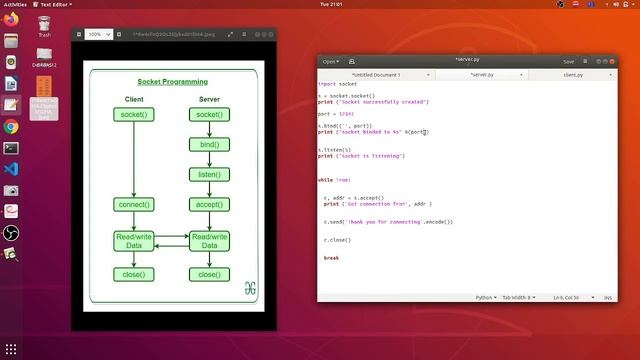This screenshot has width=640, height=360.
Task: Close the server.py tab
Action: tap(521, 75)
